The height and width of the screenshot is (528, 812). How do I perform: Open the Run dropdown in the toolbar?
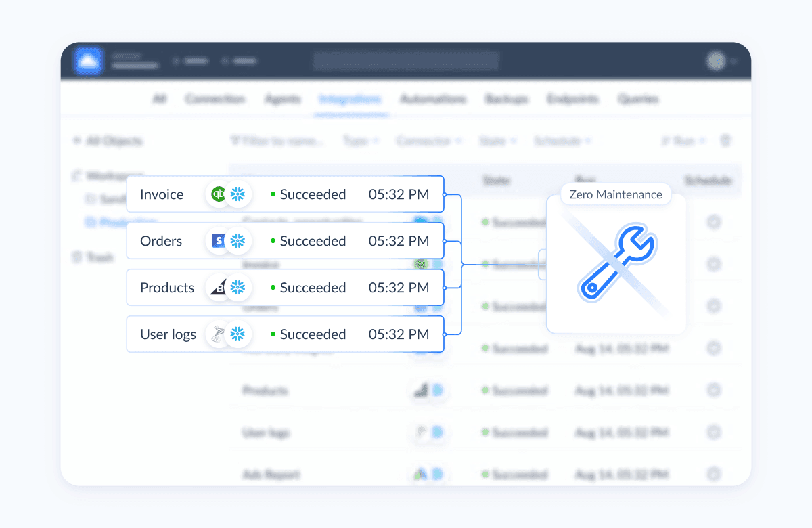tap(684, 141)
